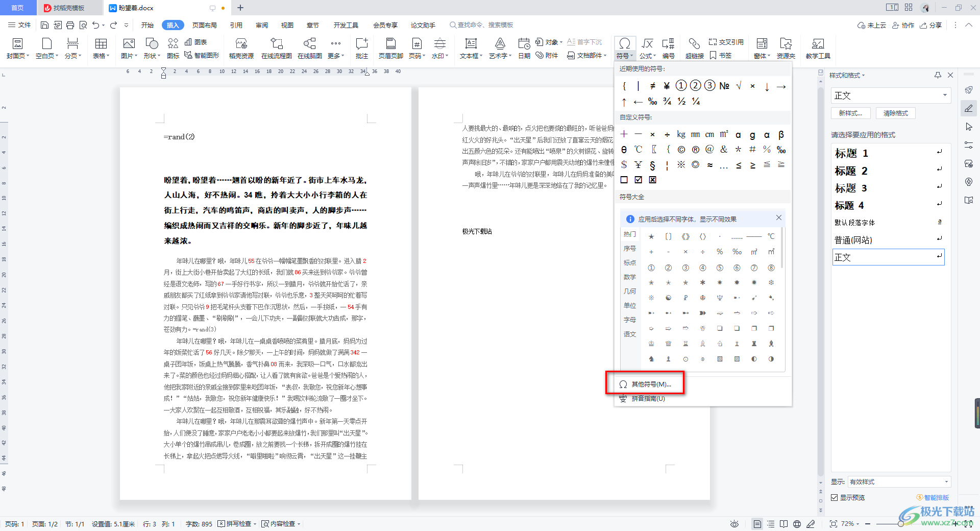Click the 查找命令 search box
This screenshot has height=531, width=980.
tap(481, 25)
